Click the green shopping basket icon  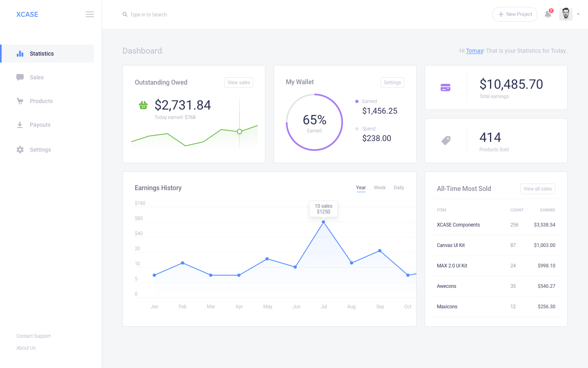143,105
